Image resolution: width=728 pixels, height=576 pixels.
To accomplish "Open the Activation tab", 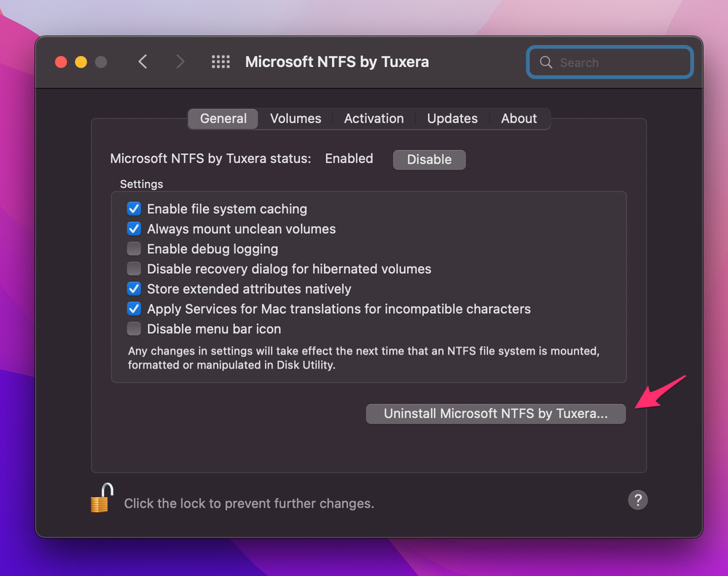I will [373, 119].
